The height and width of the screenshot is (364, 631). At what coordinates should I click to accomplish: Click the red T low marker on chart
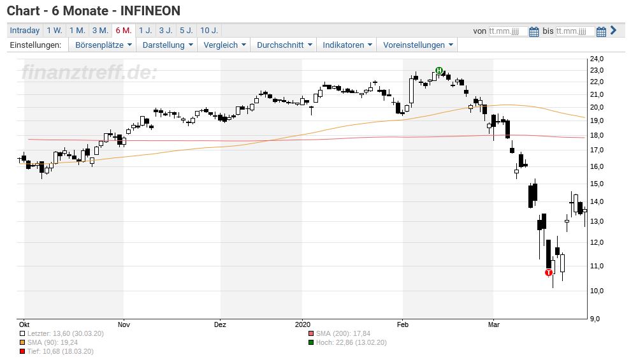coord(549,273)
